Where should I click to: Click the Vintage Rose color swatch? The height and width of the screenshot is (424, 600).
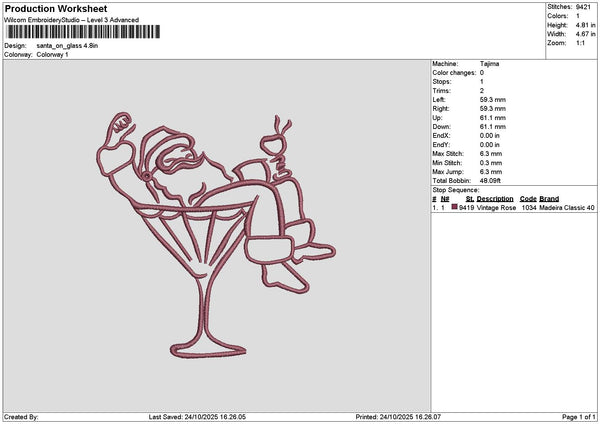pyautogui.click(x=455, y=207)
